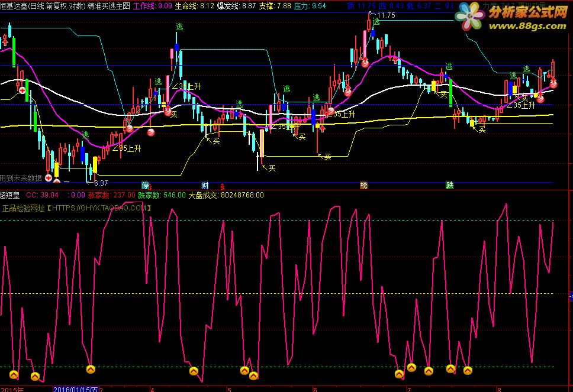This screenshot has width=573, height=392.
Task: Click the 涨家数: 237.00 reading
Action: point(111,195)
